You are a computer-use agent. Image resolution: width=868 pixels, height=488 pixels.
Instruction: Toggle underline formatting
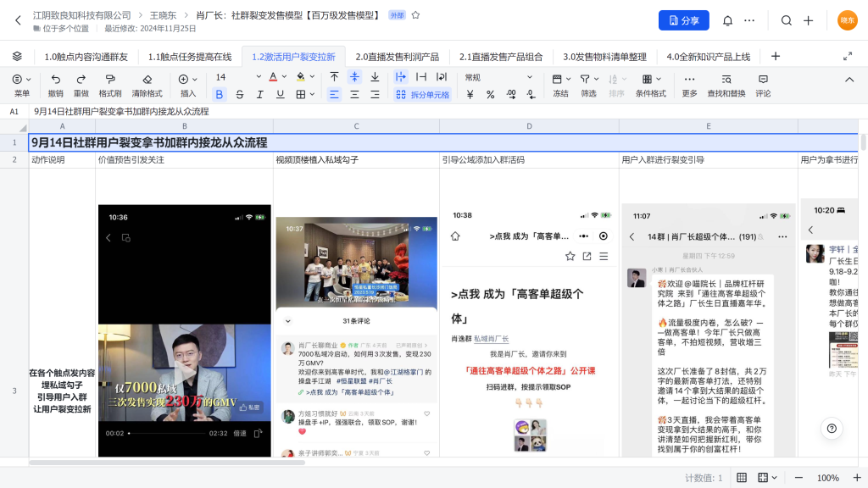(280, 95)
